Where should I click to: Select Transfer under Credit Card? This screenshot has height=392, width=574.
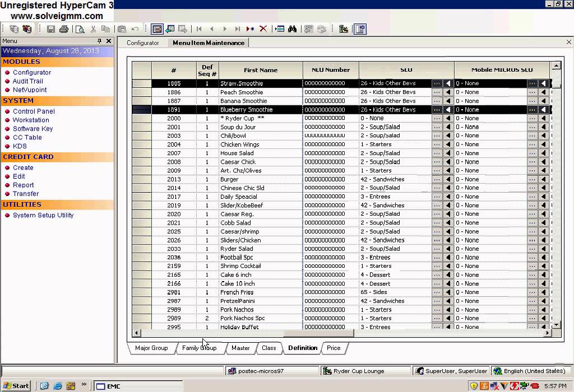(26, 194)
